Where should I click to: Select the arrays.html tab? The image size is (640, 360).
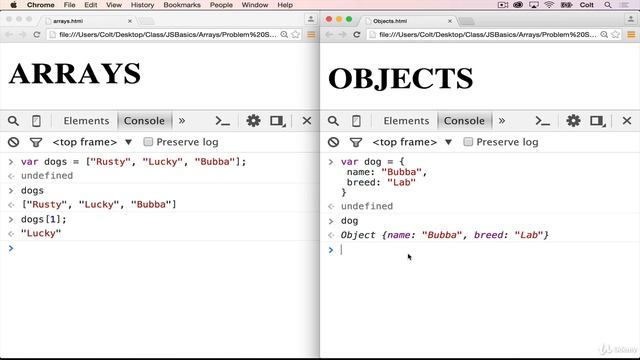point(88,21)
